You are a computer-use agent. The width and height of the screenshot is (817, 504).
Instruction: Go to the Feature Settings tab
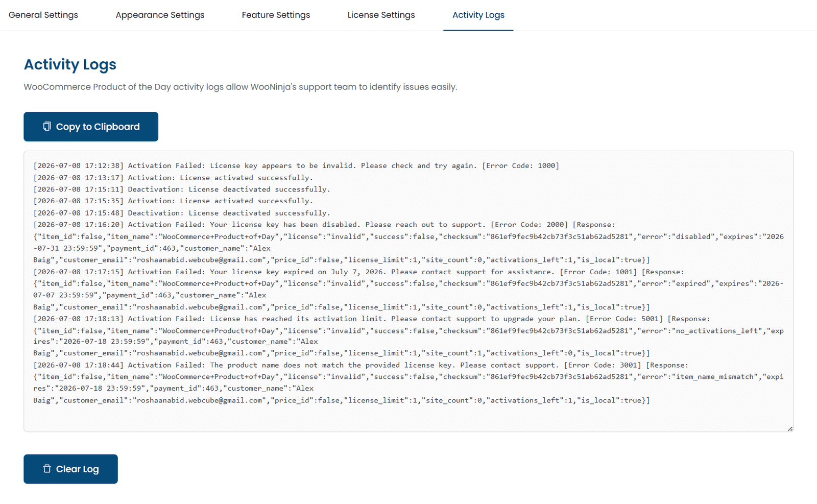tap(276, 15)
